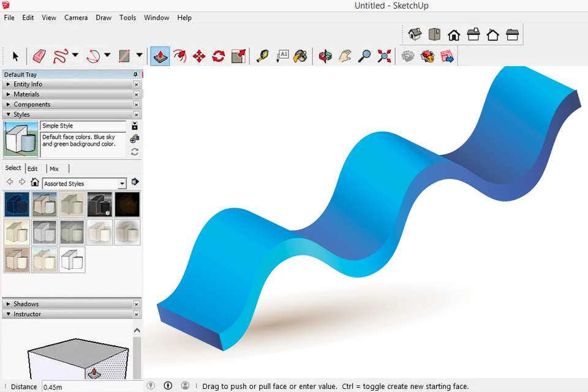Open the Assorted Styles dropdown
The width and height of the screenshot is (588, 392).
click(123, 183)
